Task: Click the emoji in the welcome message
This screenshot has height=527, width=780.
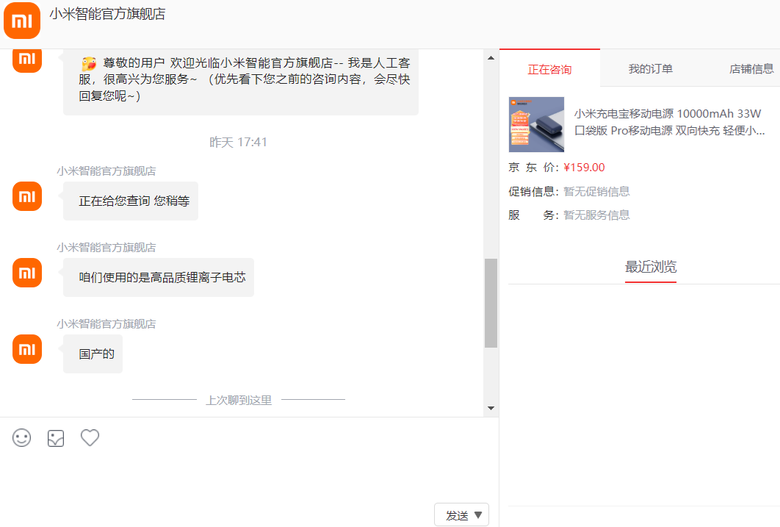Action: click(x=89, y=64)
